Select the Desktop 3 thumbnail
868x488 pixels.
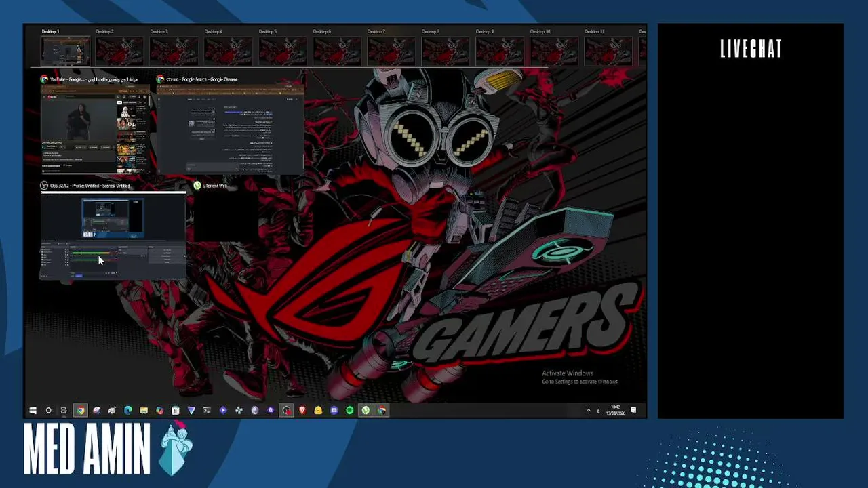point(174,52)
